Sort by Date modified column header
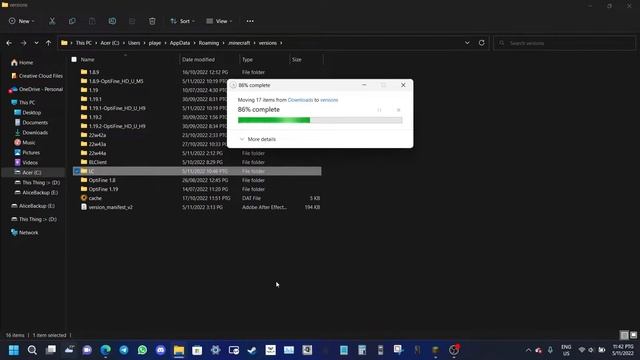 coord(198,60)
